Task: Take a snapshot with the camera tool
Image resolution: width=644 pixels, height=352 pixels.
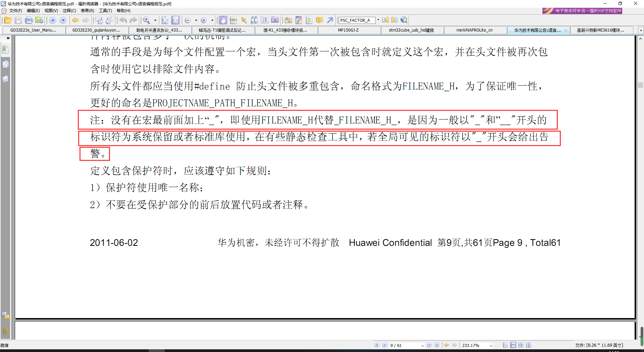Action: (x=275, y=20)
